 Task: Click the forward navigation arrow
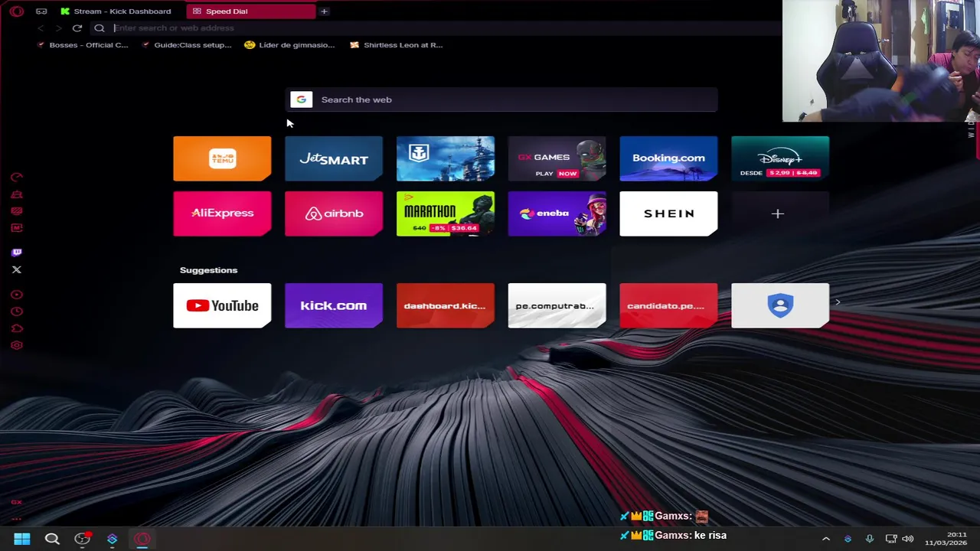[x=58, y=28]
